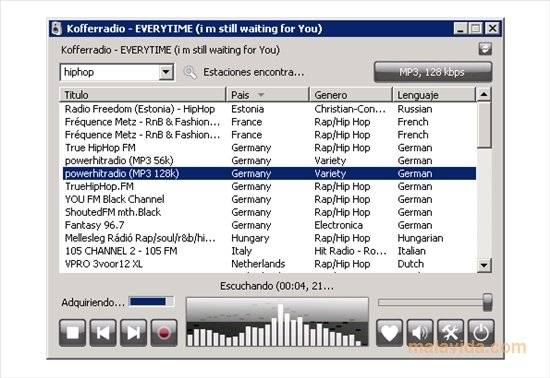550x378 pixels.
Task: Select VPRO 3voor12 XL station
Action: 269,264
